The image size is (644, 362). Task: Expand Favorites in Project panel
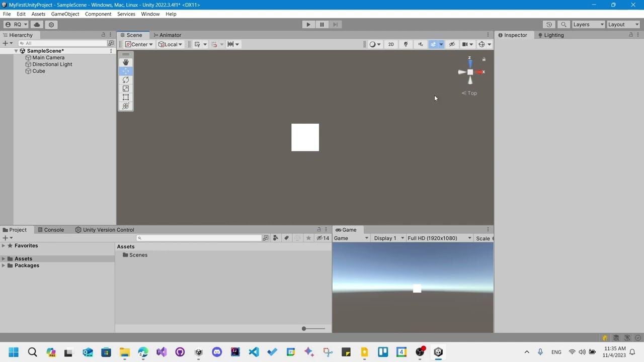pos(4,246)
